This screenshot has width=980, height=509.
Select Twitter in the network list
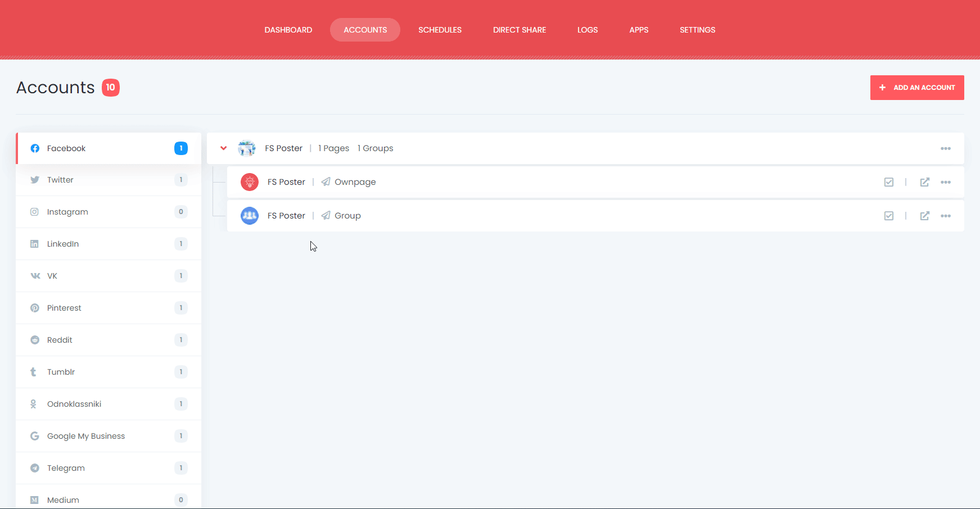pos(109,180)
